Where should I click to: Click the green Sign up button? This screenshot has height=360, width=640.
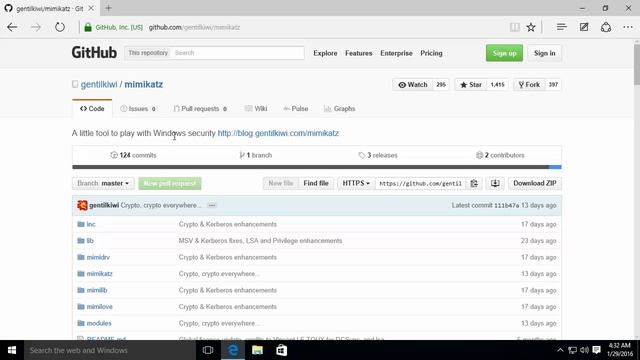[504, 53]
